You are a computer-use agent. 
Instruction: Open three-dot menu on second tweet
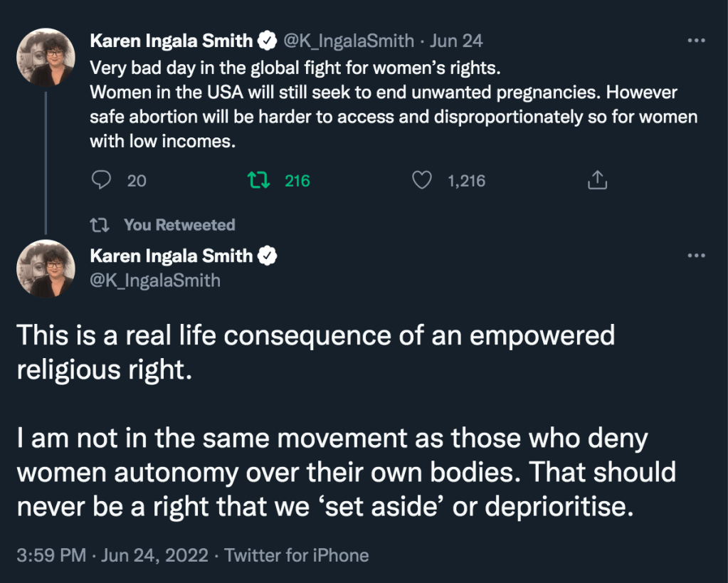tap(695, 256)
